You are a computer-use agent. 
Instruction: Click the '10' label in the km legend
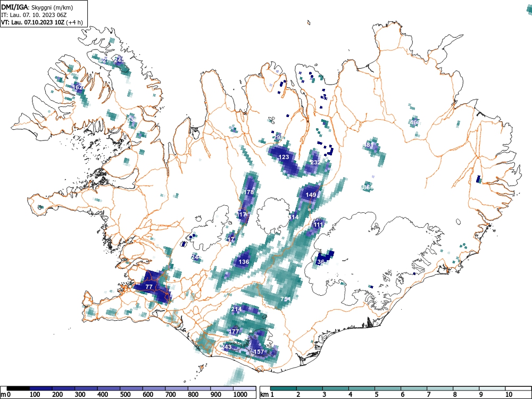[508, 394]
